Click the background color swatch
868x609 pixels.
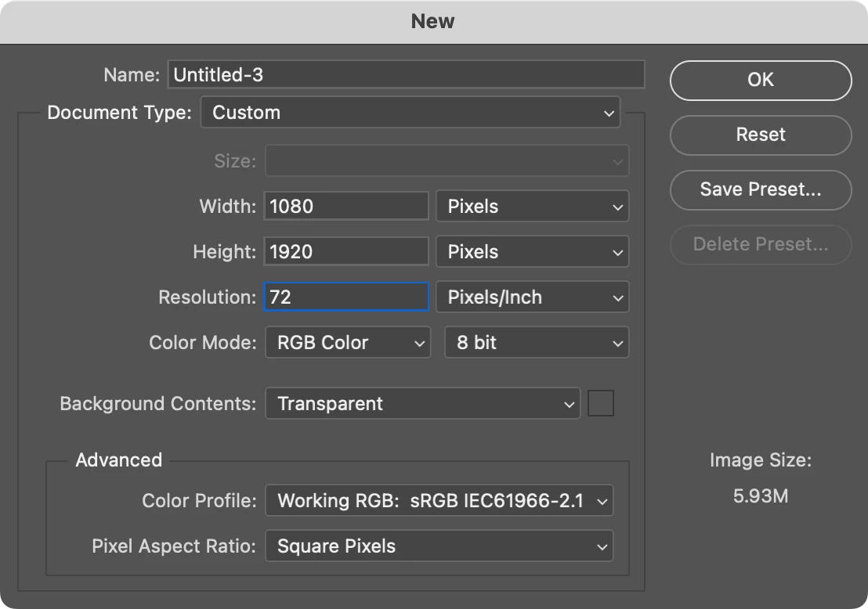(x=601, y=404)
